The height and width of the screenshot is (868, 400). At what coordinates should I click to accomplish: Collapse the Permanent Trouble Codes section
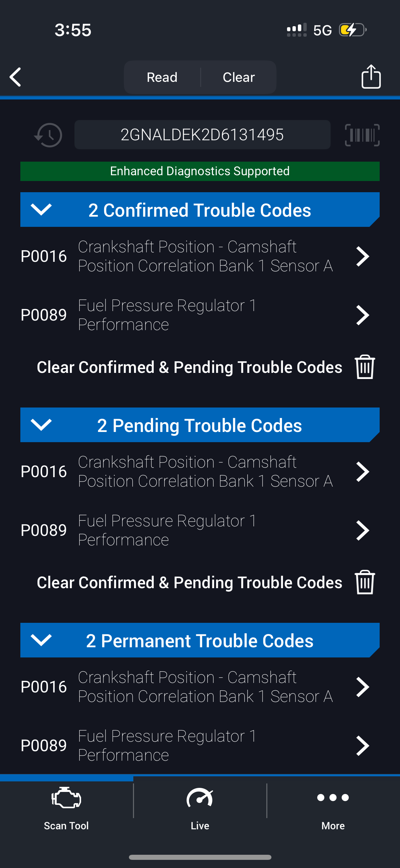(41, 640)
